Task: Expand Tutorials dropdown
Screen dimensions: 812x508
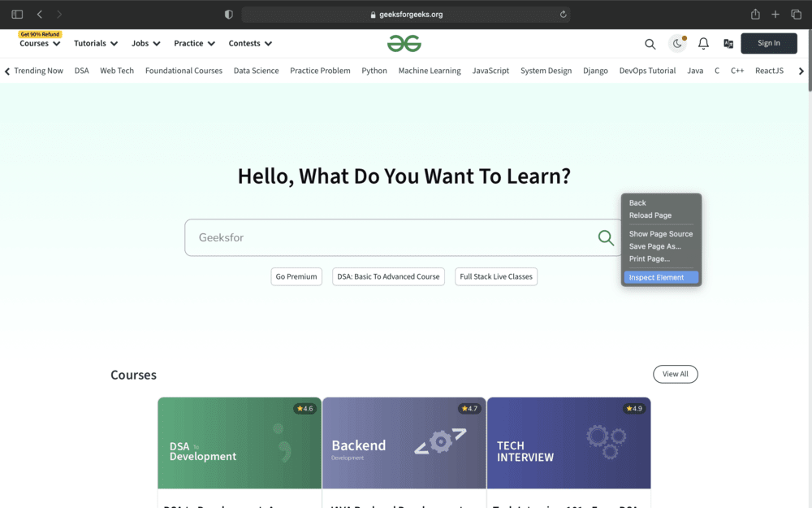Action: pos(96,44)
